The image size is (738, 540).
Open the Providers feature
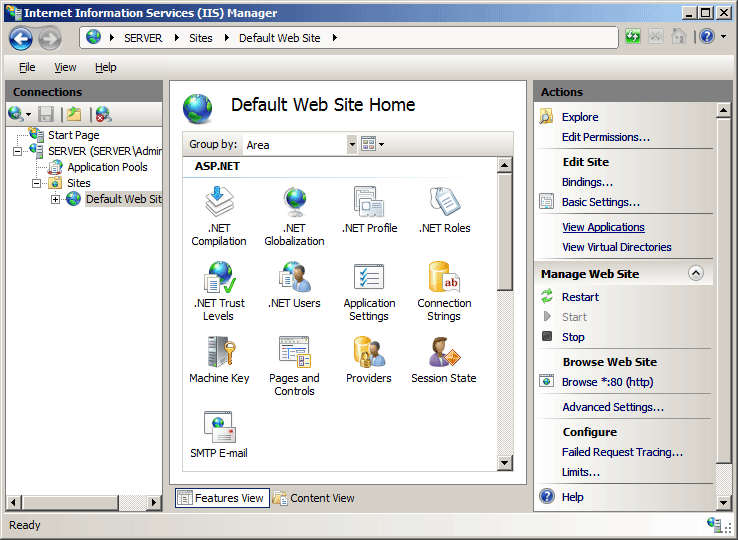tap(369, 360)
